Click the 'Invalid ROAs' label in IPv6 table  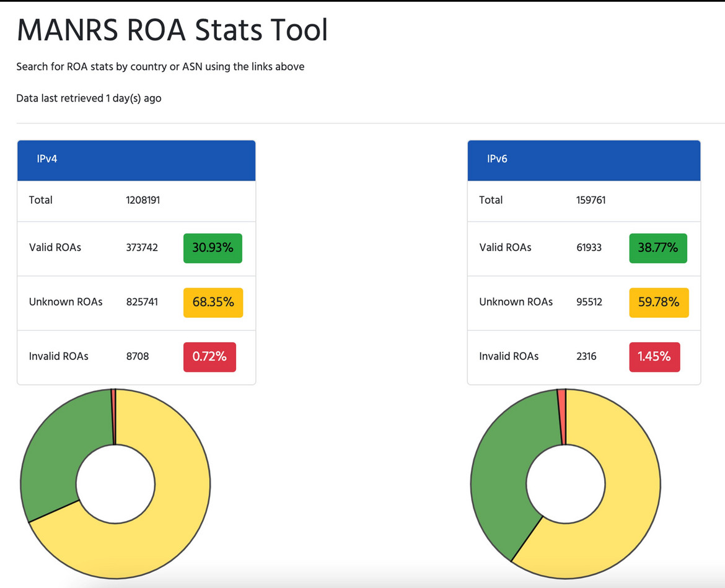pos(509,356)
